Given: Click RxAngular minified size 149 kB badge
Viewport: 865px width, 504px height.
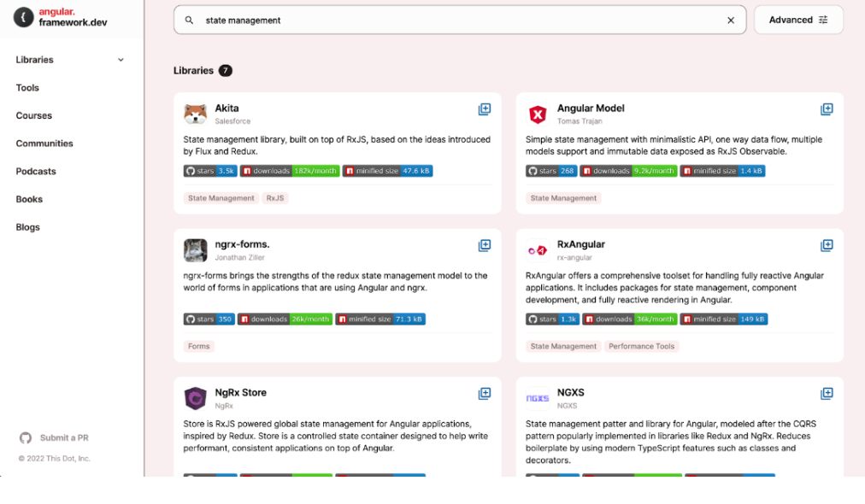Looking at the screenshot, I should (x=723, y=319).
